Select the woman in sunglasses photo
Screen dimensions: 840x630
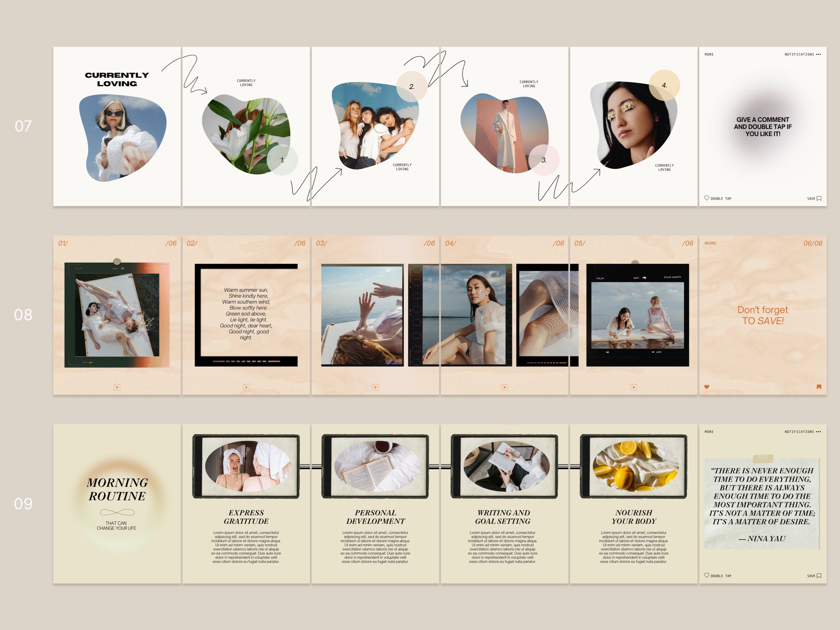[122, 138]
